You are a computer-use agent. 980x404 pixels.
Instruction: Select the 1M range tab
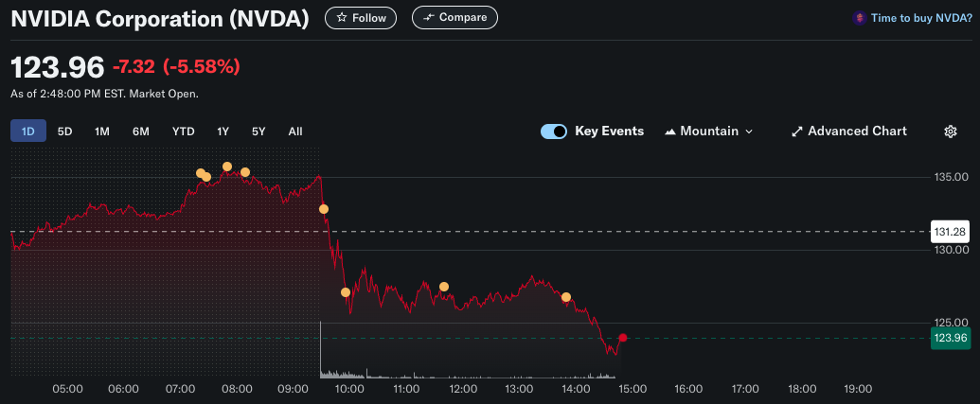(x=102, y=132)
